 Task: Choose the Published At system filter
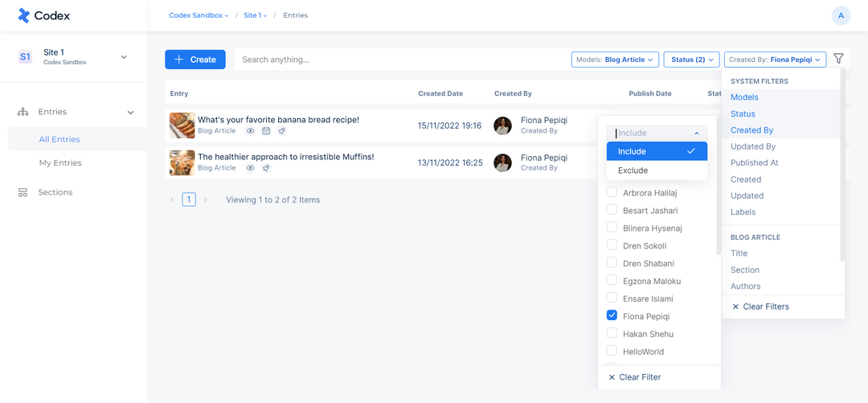[755, 163]
